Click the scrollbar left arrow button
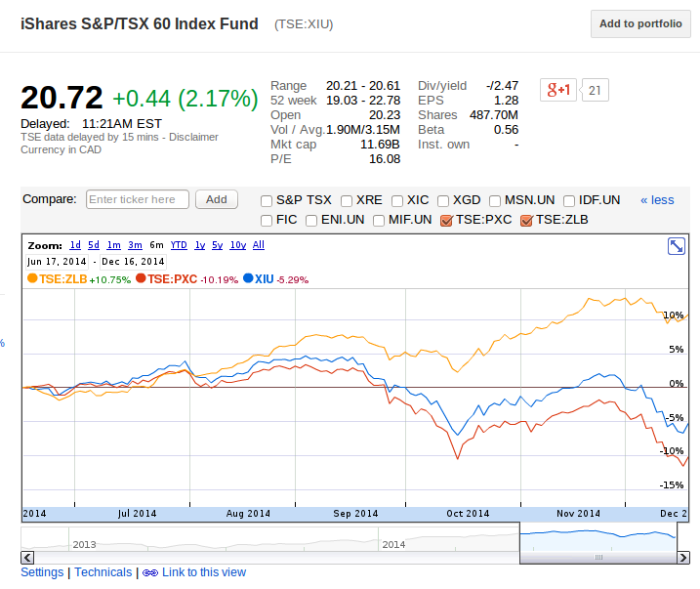This screenshot has height=589, width=700. 27,558
